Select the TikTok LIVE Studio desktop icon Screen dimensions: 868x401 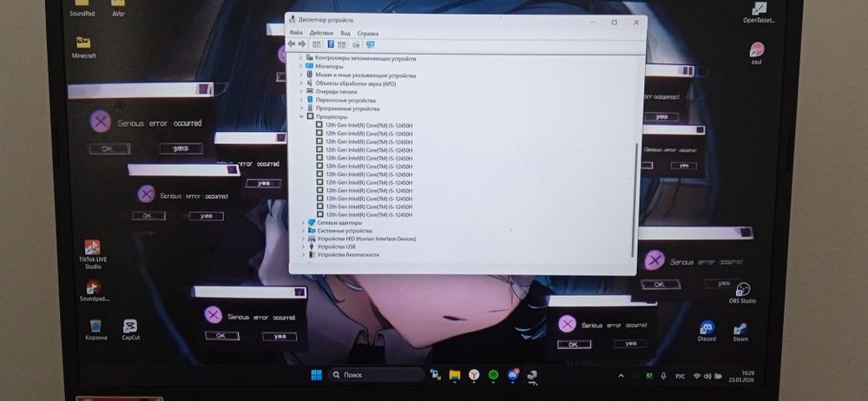coord(93,254)
